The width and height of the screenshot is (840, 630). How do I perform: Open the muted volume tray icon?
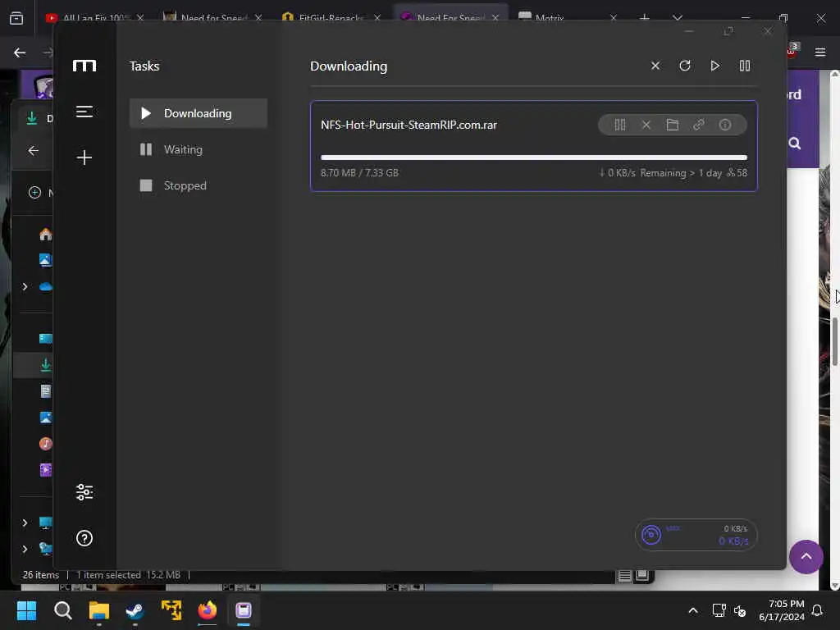click(x=740, y=610)
